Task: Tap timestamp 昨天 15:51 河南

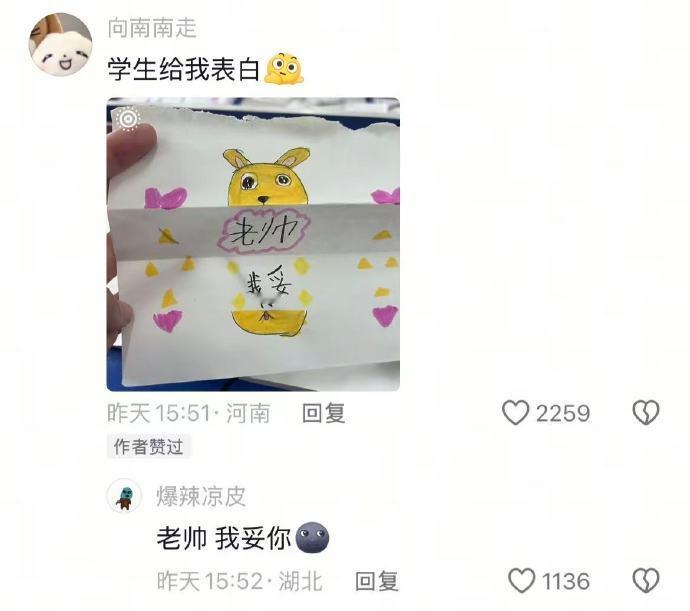Action: pyautogui.click(x=189, y=413)
